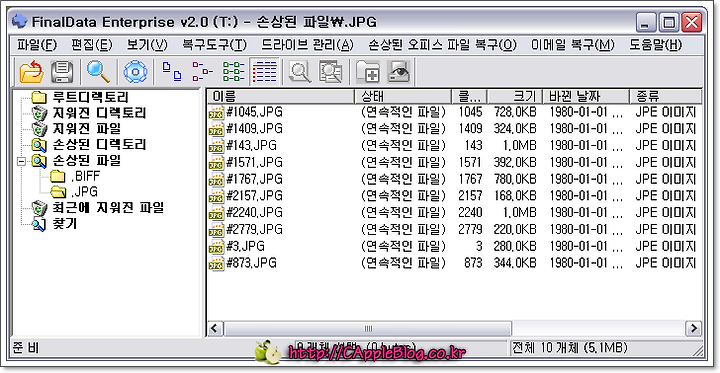Open the 보기(V) menu
This screenshot has height=373, width=720.
pyautogui.click(x=147, y=45)
